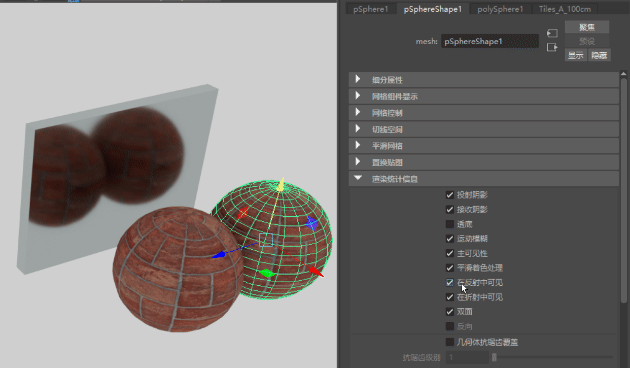Select the yellow Y-axis move handle arrow
The height and width of the screenshot is (368, 630).
281,184
